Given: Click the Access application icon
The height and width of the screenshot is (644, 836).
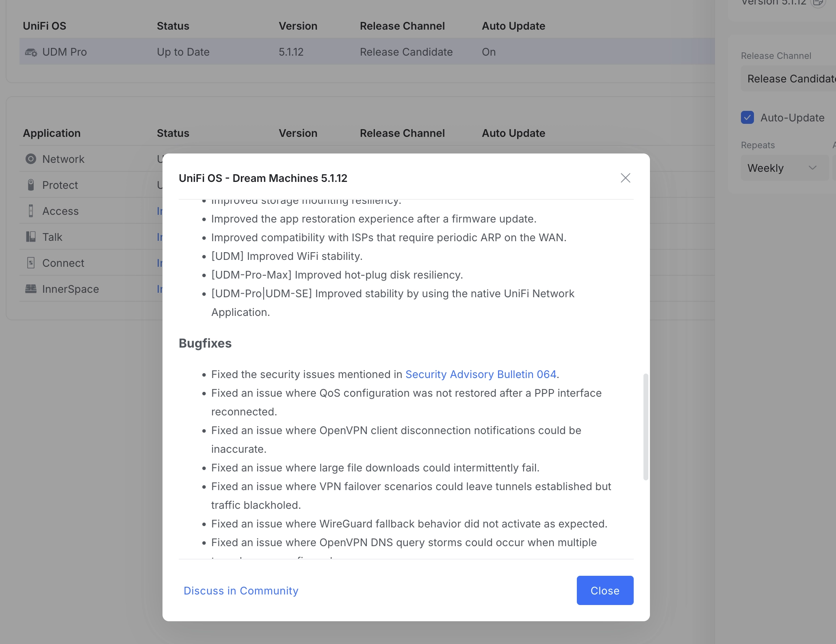Looking at the screenshot, I should (x=31, y=211).
